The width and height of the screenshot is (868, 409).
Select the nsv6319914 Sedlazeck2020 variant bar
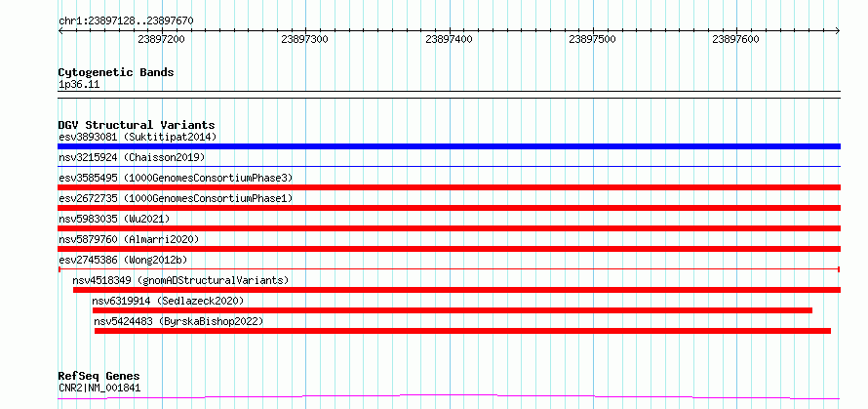pyautogui.click(x=453, y=310)
